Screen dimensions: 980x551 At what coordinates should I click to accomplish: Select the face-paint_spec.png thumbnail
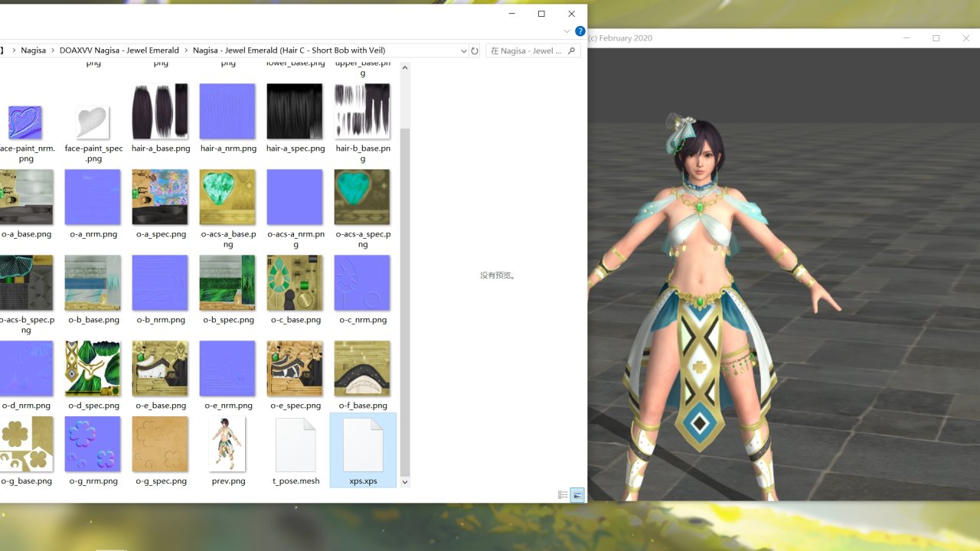93,122
